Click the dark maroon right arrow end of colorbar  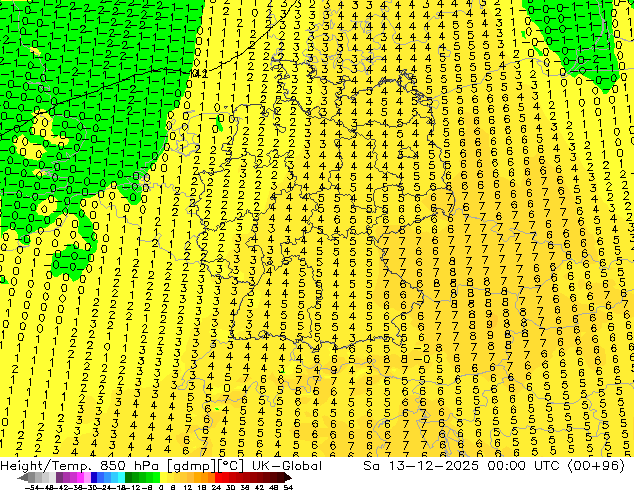(x=288, y=478)
